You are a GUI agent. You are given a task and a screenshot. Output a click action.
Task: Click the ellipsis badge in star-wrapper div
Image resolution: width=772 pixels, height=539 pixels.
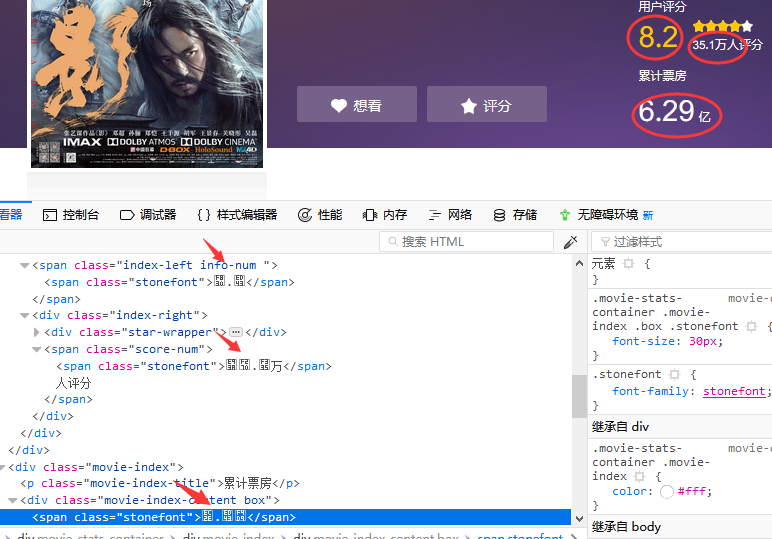[236, 332]
